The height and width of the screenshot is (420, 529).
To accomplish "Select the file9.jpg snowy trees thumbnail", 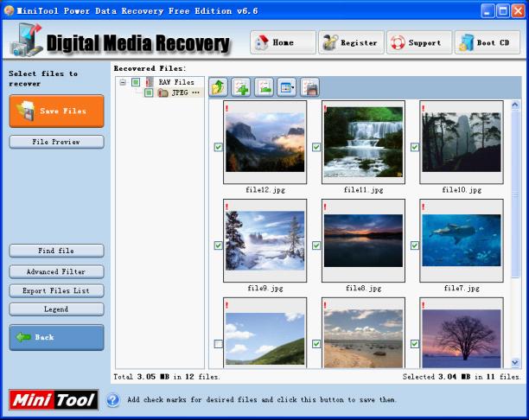I will point(264,240).
